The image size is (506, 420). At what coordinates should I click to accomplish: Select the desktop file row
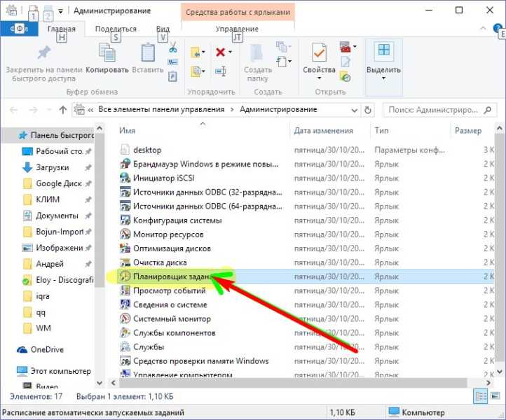point(306,150)
